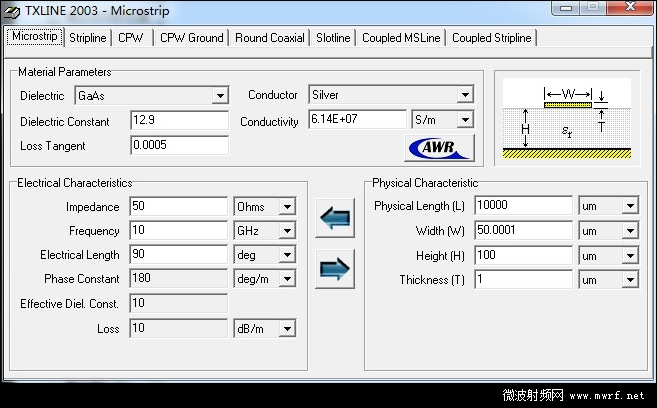Click the Loss Tangent field showing 0.0005
The image size is (657, 408).
tap(179, 145)
